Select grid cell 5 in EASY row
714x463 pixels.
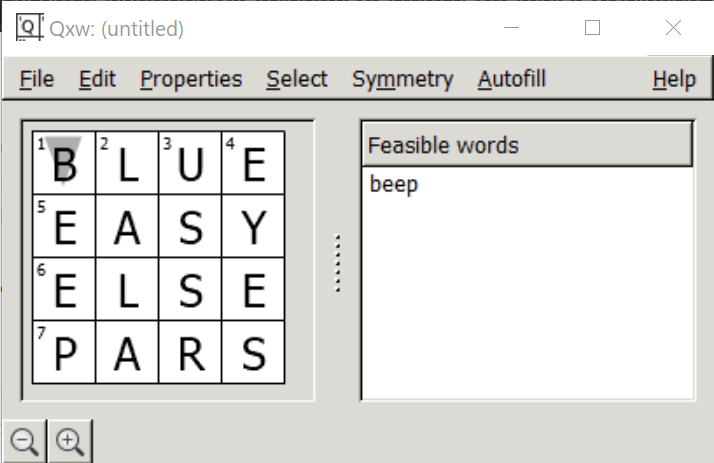[x=64, y=226]
